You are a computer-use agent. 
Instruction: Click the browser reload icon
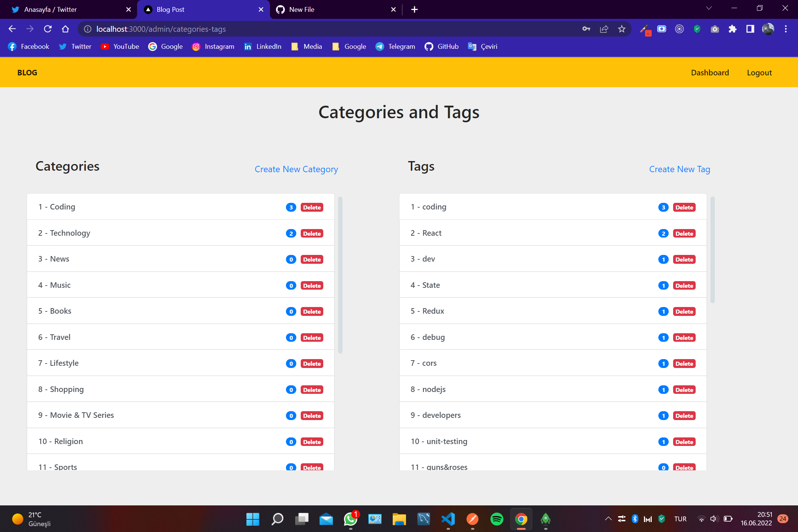(x=48, y=29)
